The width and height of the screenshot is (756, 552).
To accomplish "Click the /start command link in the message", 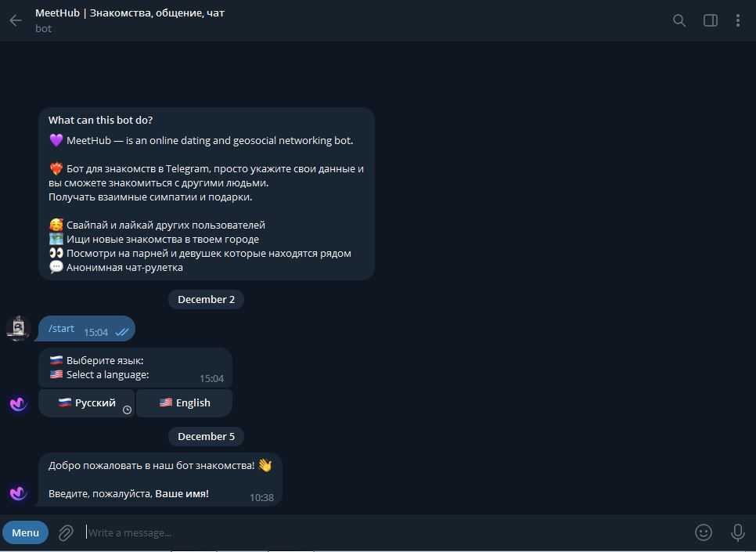I will [x=61, y=329].
